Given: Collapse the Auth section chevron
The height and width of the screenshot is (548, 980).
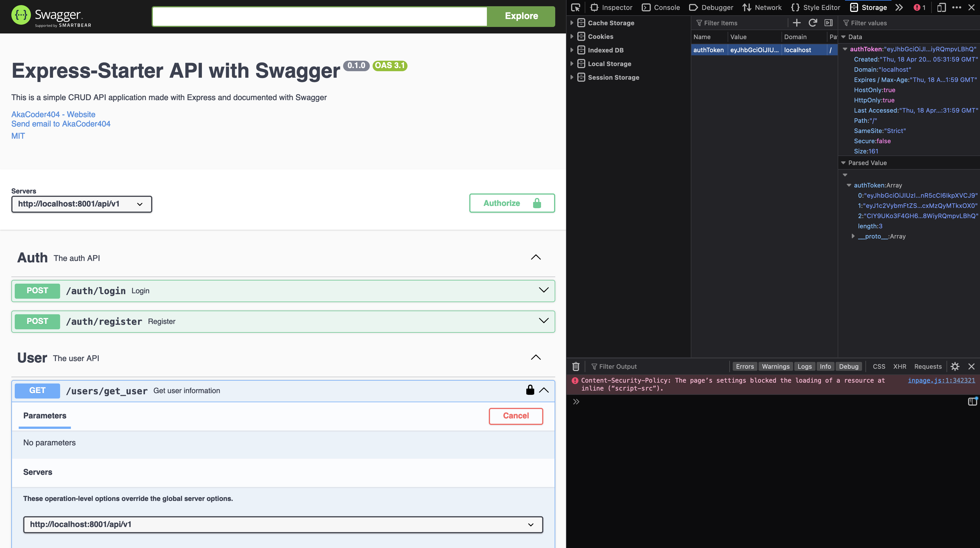Looking at the screenshot, I should [x=536, y=257].
